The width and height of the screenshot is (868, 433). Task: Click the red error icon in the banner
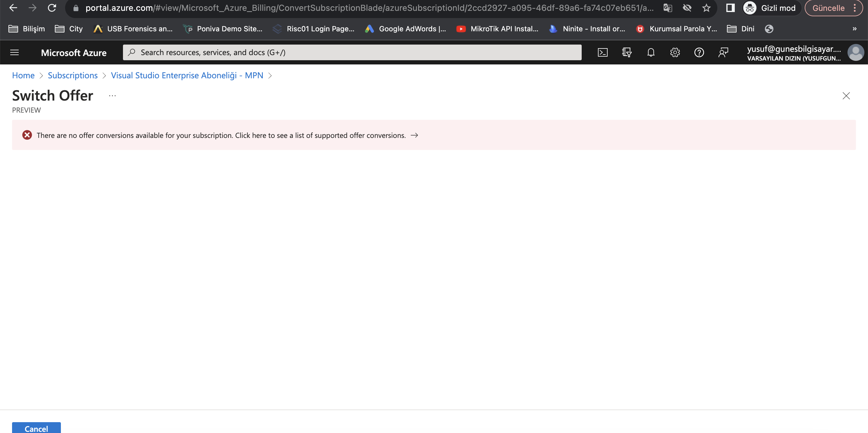(x=27, y=135)
